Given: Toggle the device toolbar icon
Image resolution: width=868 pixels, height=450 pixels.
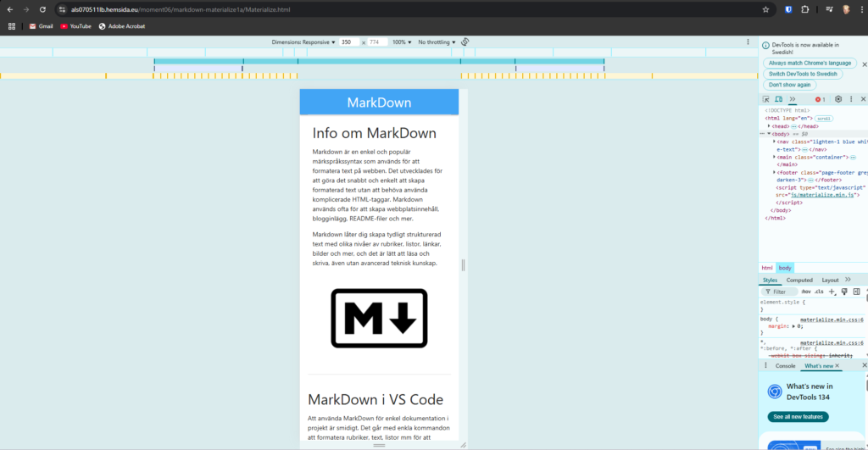Looking at the screenshot, I should coord(779,100).
